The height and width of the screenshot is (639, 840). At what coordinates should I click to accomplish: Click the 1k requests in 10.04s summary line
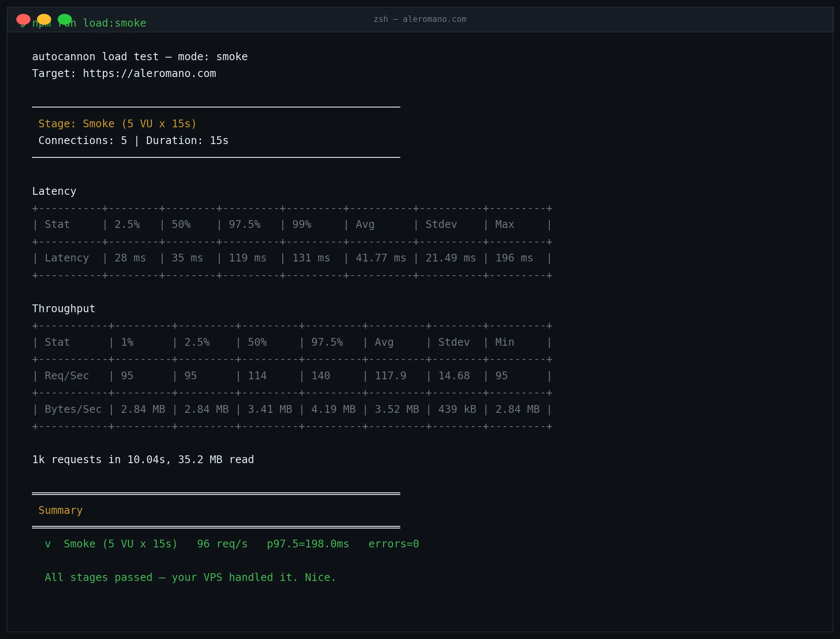[x=143, y=459]
